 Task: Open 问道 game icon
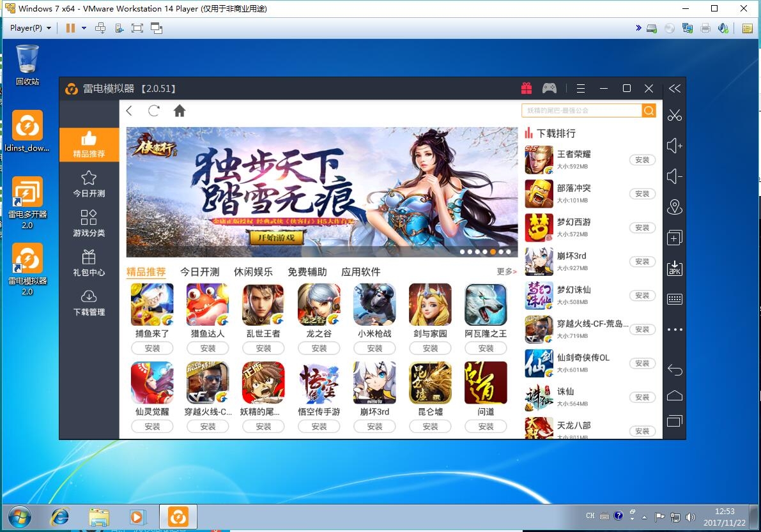tap(486, 383)
